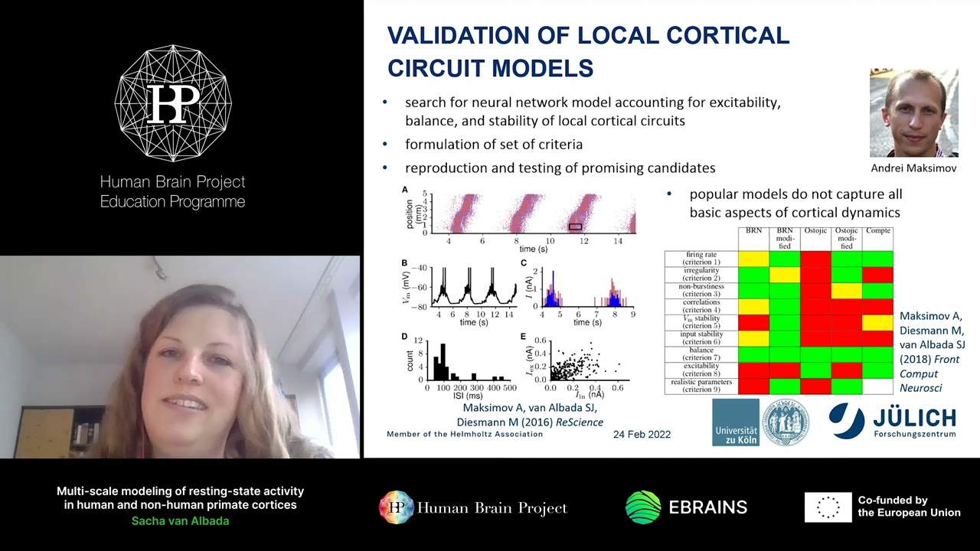Click 'realistic parameters (criterion 9)' row label

tap(701, 386)
